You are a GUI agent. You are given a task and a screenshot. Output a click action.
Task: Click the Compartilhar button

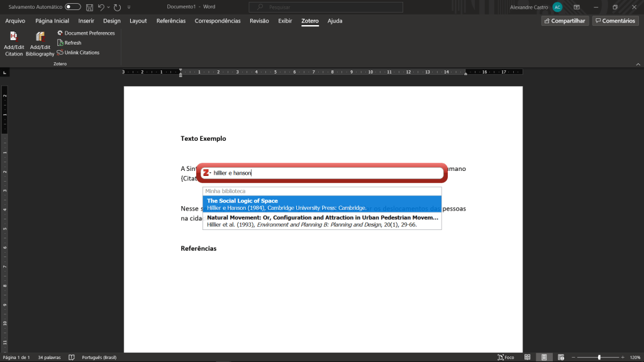point(564,21)
